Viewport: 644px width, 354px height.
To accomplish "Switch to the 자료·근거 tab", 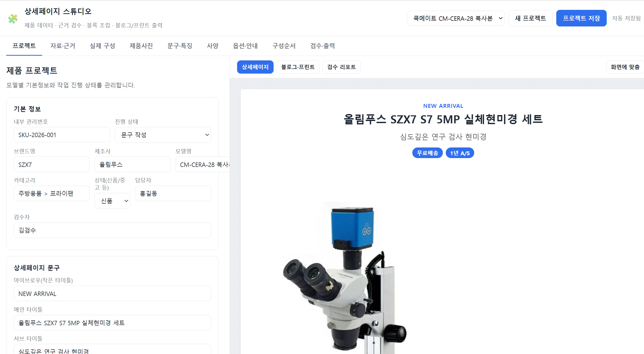I will pyautogui.click(x=63, y=46).
